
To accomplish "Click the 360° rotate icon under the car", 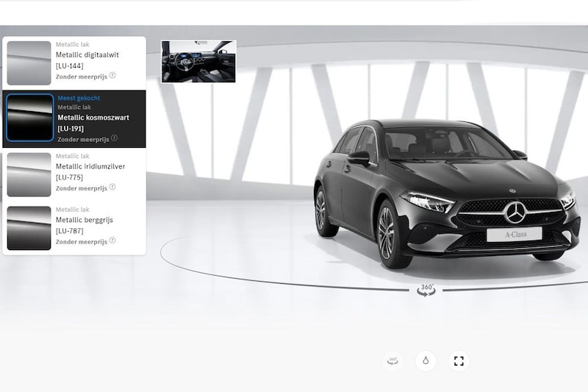I will tap(426, 290).
